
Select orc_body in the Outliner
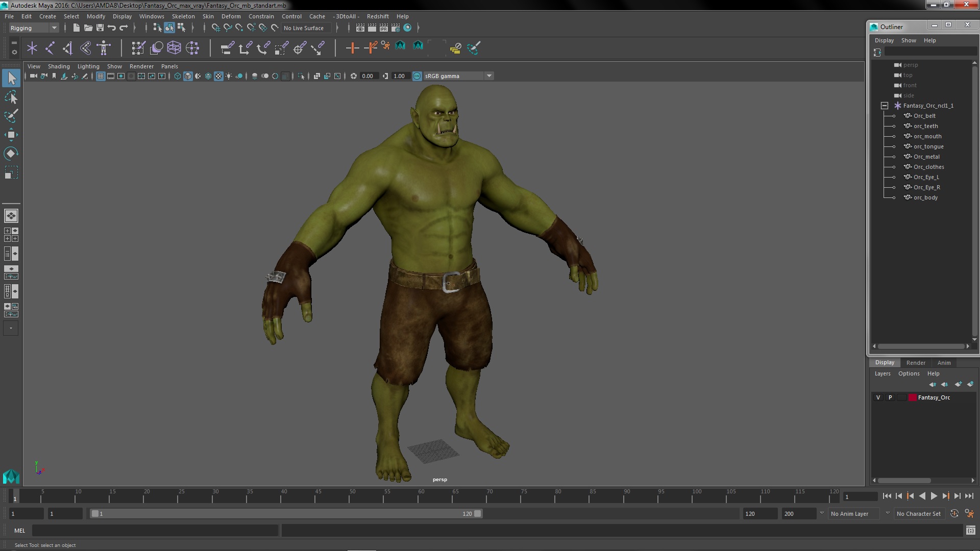pos(925,197)
